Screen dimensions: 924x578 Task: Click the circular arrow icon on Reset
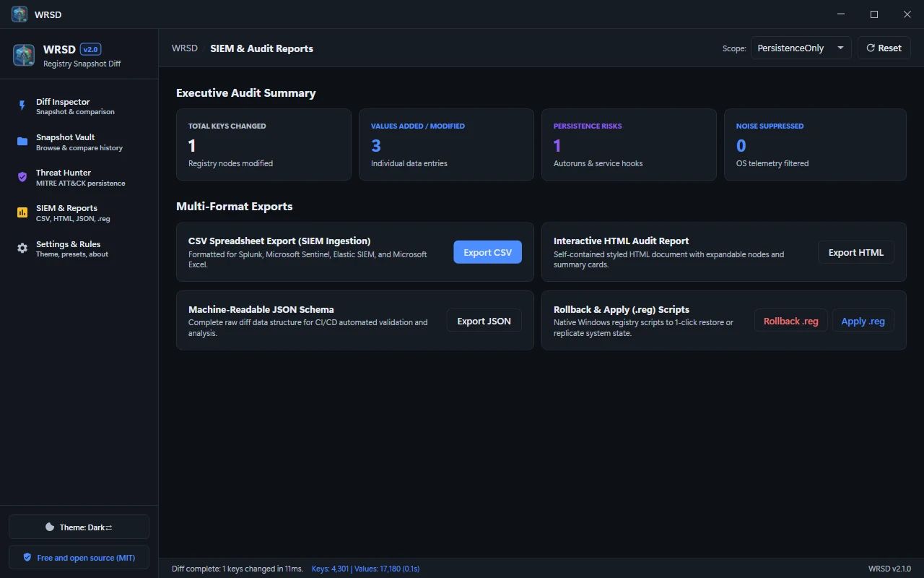(x=871, y=48)
